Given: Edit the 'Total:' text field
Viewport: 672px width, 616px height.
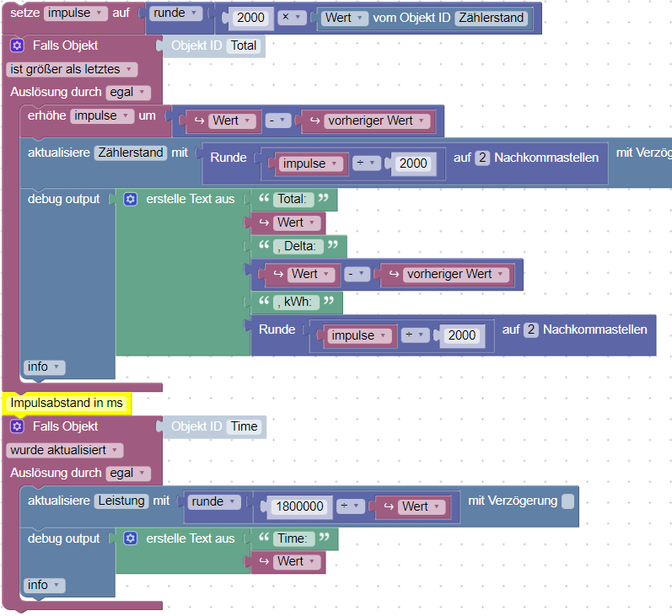Looking at the screenshot, I should (x=293, y=199).
